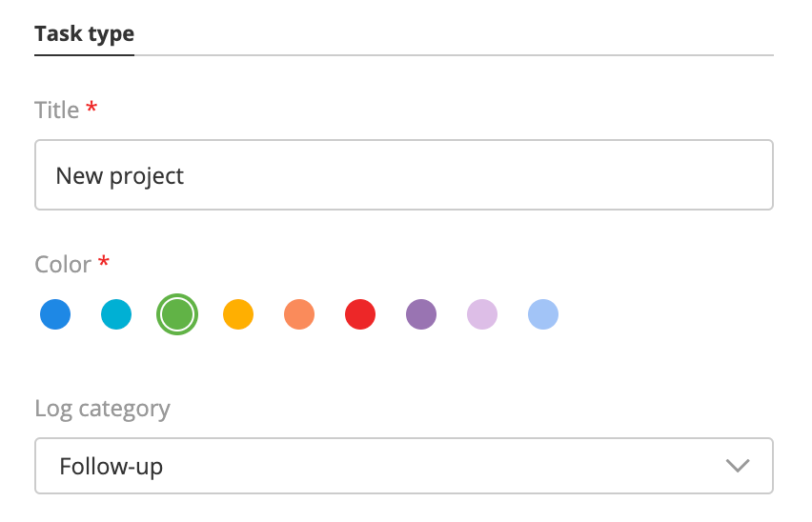Pick the red color swatch
The image size is (812, 522).
pos(360,314)
